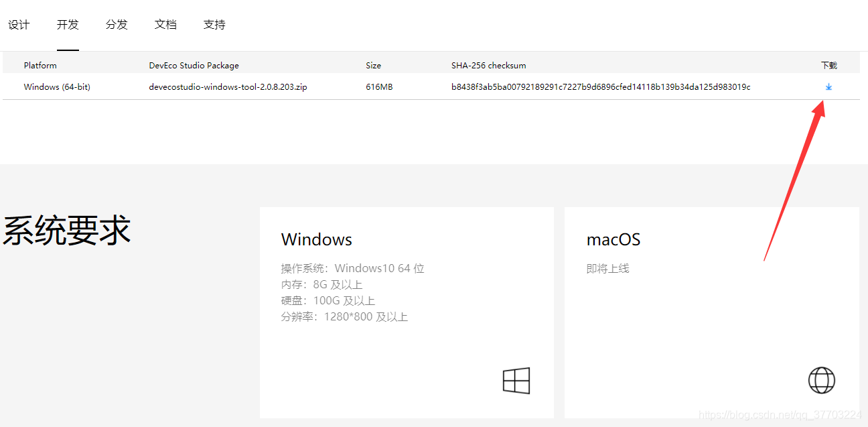Click the 分辨率 1280*800 及以上 line
868x427 pixels.
345,317
